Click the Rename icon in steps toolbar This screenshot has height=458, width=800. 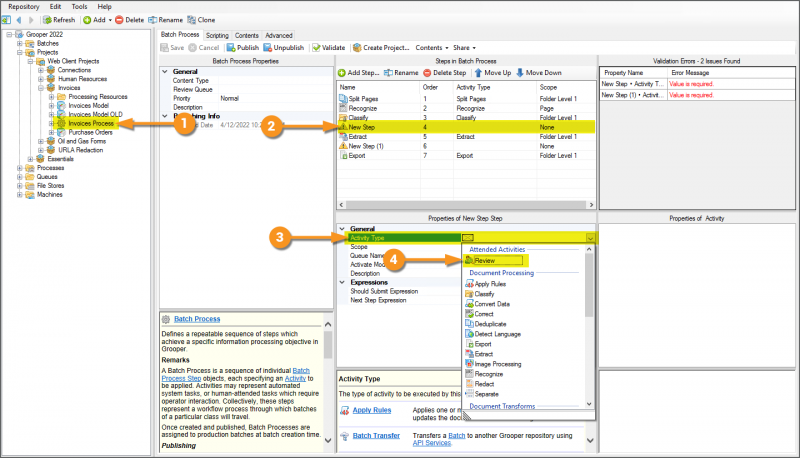coord(388,73)
